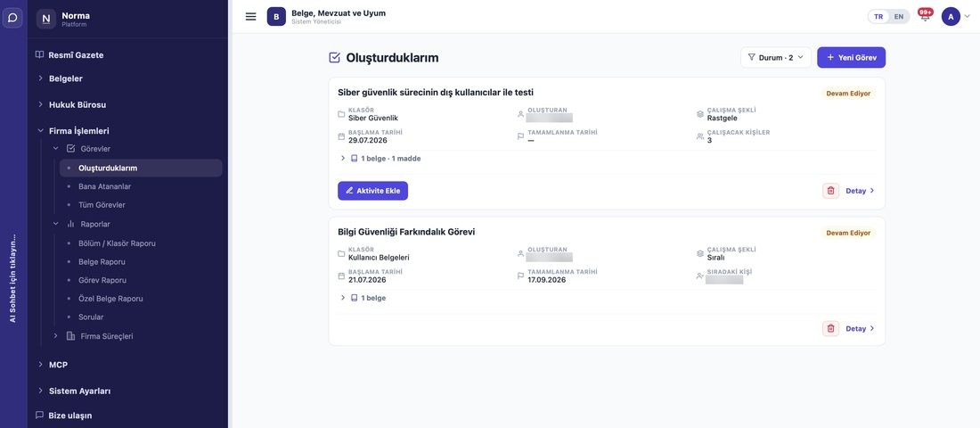Open the Durum · 2 filter dropdown
Viewport: 980px width, 428px height.
(x=776, y=57)
